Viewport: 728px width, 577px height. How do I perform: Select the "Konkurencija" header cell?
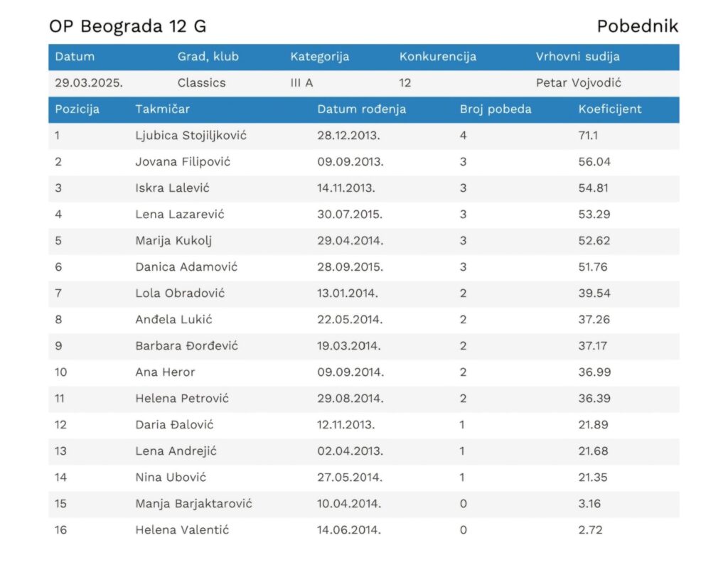[437, 57]
